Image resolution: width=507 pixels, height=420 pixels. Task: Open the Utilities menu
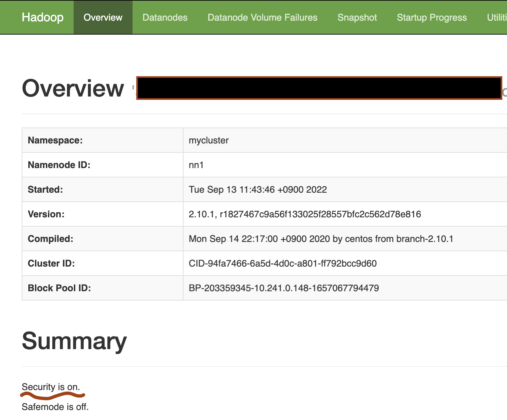pos(498,17)
